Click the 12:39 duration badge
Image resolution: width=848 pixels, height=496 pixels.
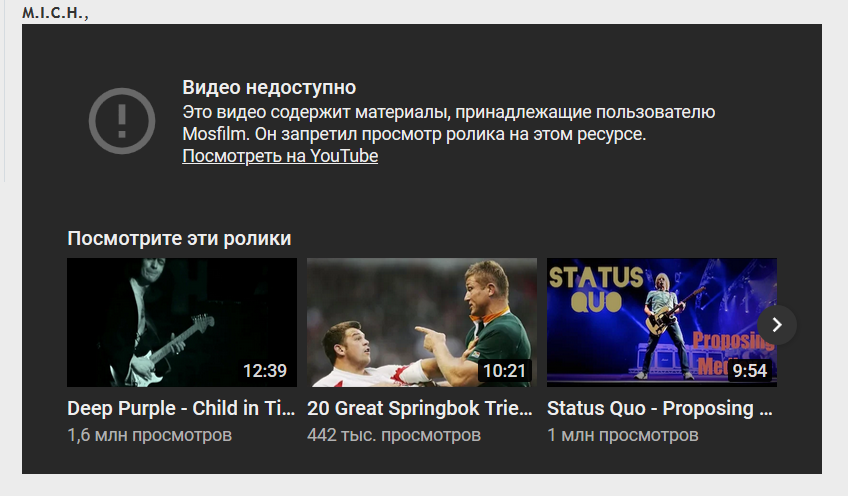coord(264,371)
